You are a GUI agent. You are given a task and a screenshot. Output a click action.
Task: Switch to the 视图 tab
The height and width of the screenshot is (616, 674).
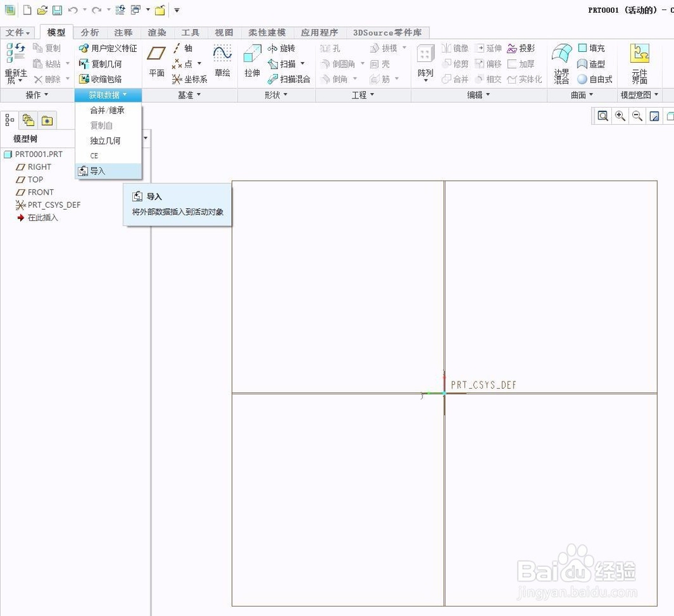(224, 32)
